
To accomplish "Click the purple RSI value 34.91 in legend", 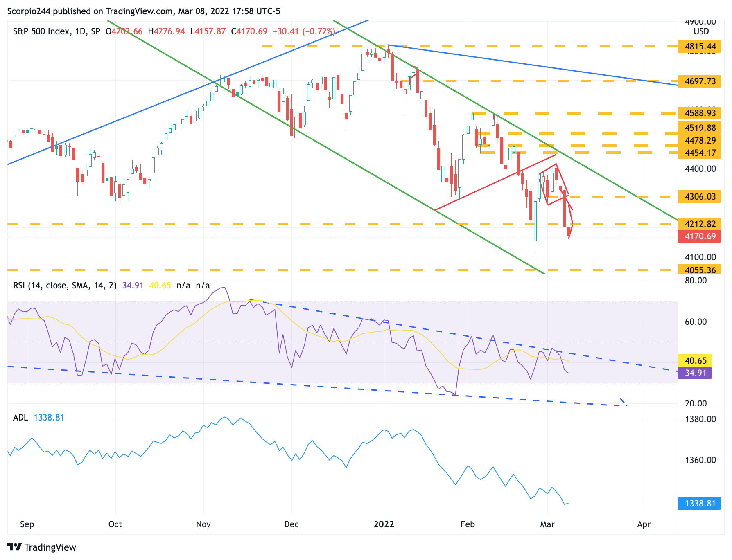I will (x=133, y=286).
